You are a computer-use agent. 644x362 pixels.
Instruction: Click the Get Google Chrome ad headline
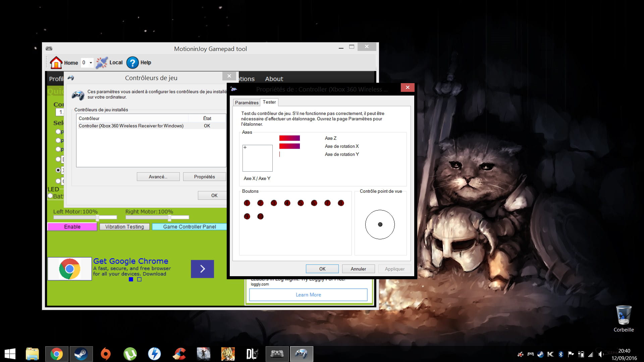pos(131,261)
